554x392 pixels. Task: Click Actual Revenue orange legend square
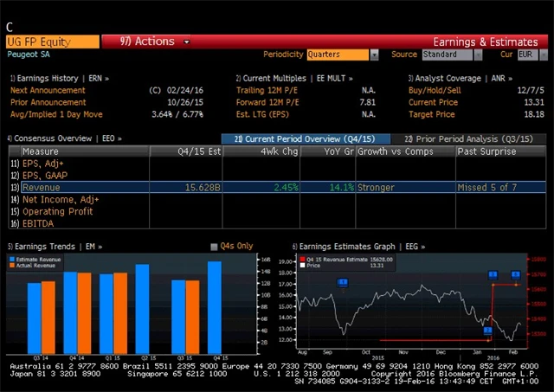(10, 266)
